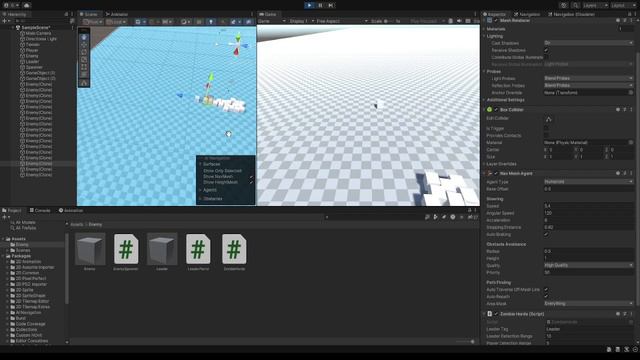The image size is (640, 360).
Task: Select the Move tool in Scene overlay
Action: pos(84,44)
